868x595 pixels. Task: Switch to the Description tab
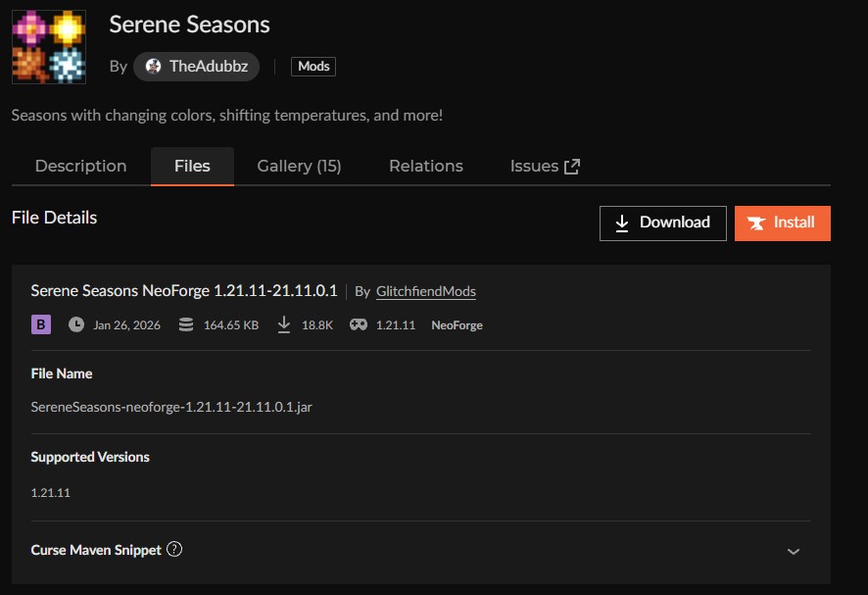click(x=80, y=167)
